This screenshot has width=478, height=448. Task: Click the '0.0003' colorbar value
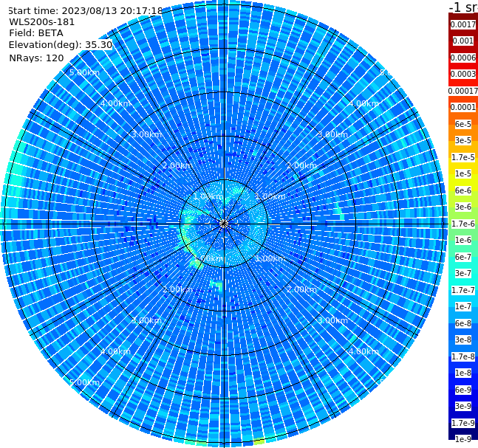pos(463,74)
